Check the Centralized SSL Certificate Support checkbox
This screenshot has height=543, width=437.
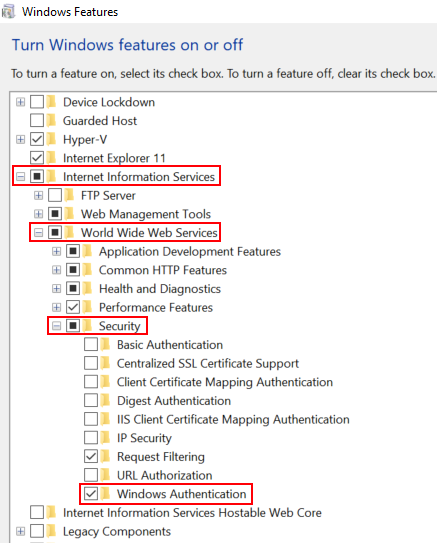click(91, 363)
